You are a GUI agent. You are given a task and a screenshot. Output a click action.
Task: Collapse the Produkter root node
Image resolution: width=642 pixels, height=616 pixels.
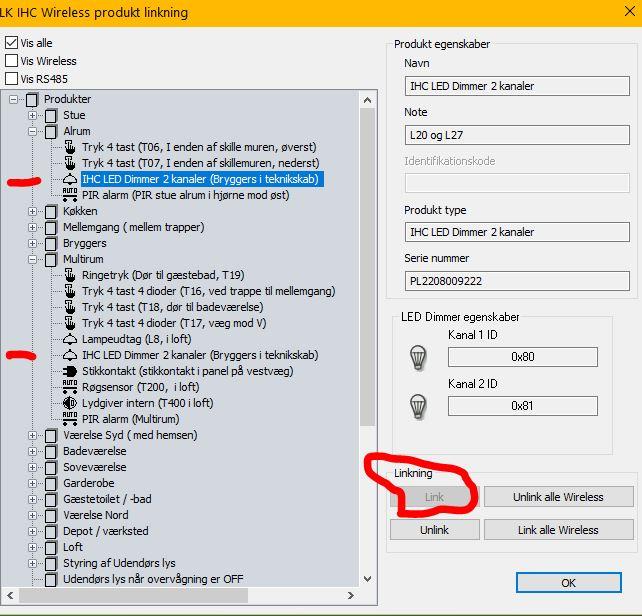(x=14, y=99)
